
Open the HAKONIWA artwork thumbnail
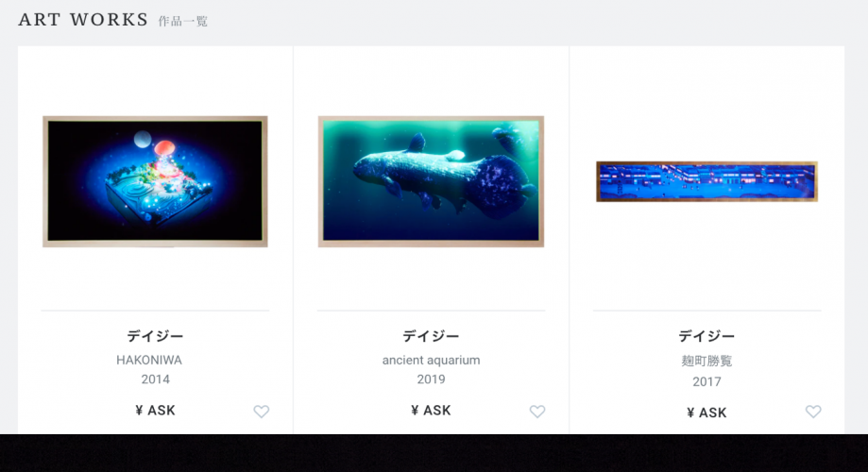click(x=155, y=181)
